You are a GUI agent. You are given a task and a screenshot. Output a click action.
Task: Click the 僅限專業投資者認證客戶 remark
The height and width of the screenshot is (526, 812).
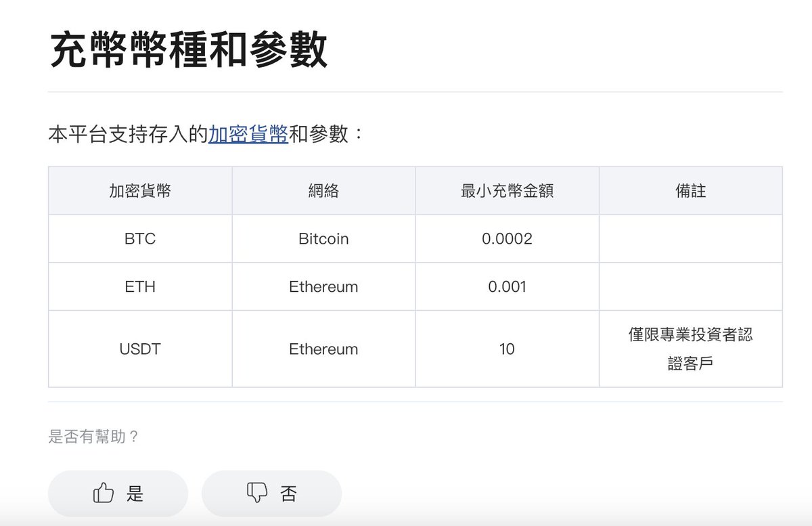coord(690,349)
